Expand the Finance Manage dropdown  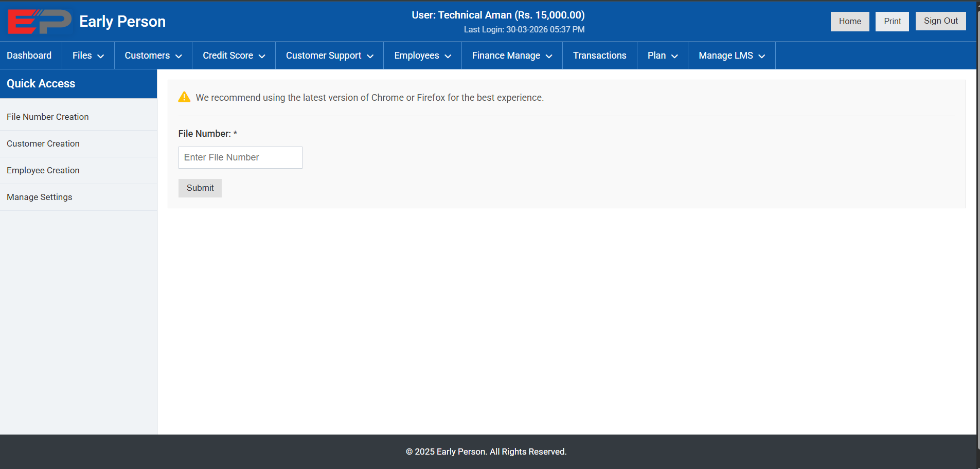tap(511, 55)
